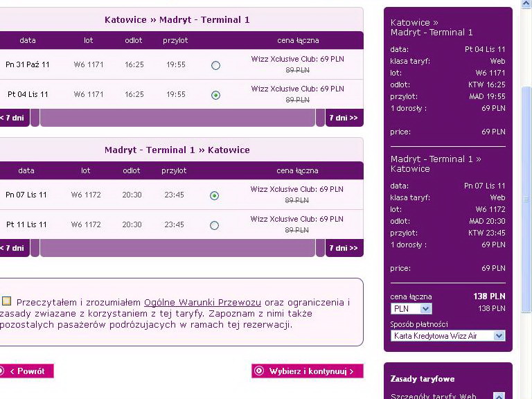Click the Wizz Xclusive Club price for Pn 31 Paź 11
The image size is (532, 399).
298,59
